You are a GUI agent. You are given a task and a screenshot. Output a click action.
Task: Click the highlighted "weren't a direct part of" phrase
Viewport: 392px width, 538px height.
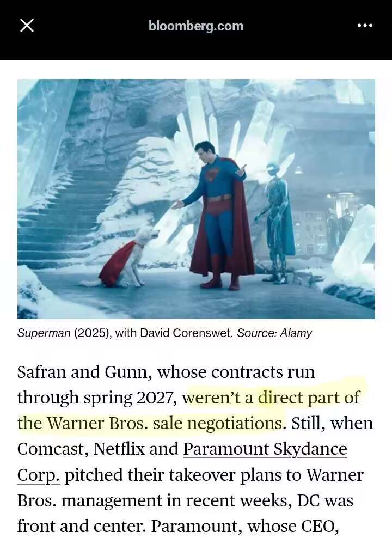click(271, 398)
